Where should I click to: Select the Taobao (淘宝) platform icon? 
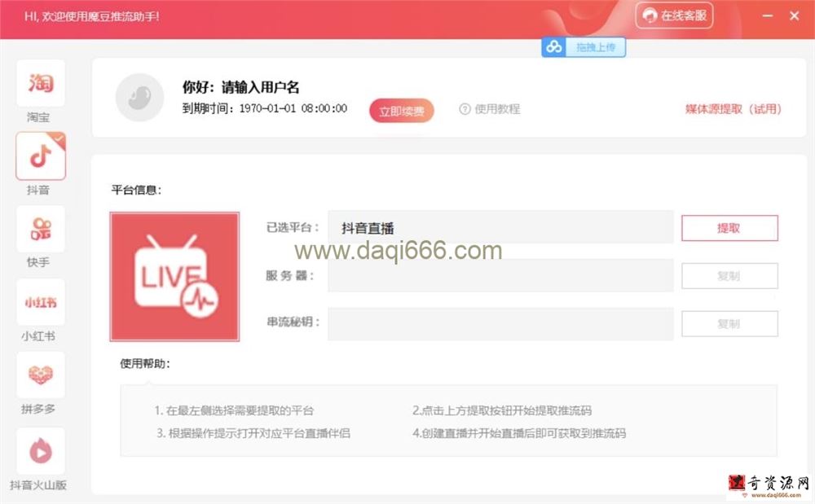(41, 83)
